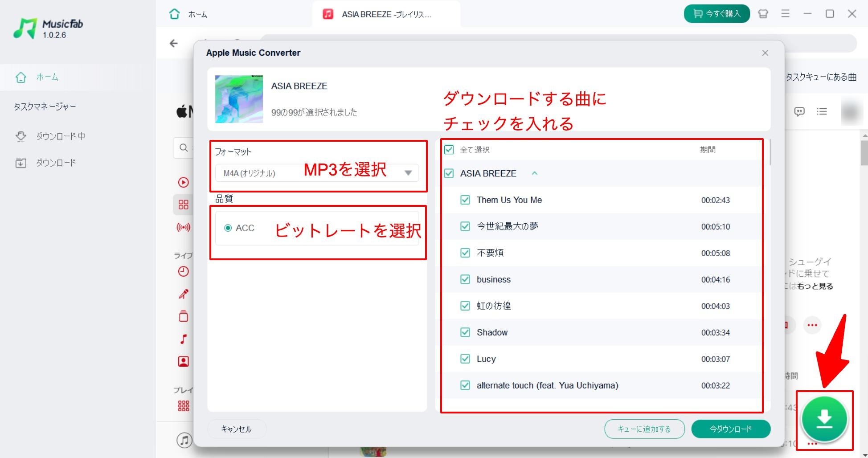Click the 今すぐ購入 buy now button
Screen dimensions: 868x458
[x=717, y=14]
